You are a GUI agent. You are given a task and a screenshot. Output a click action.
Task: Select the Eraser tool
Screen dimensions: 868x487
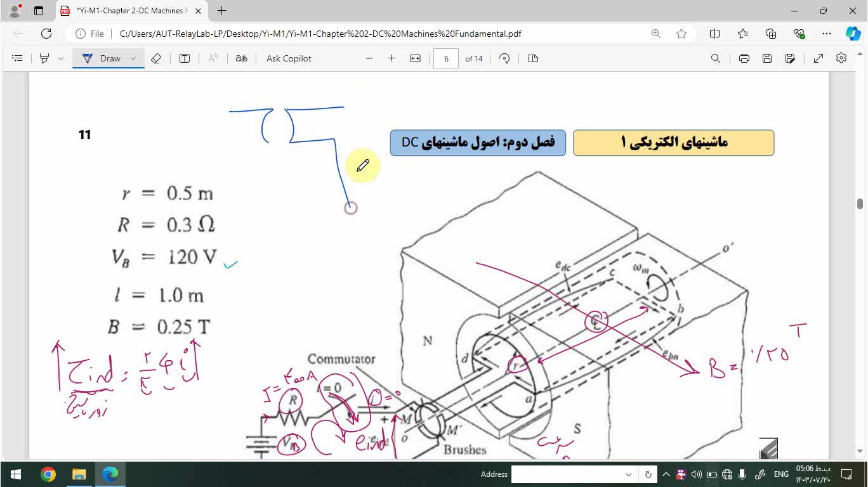(x=156, y=58)
